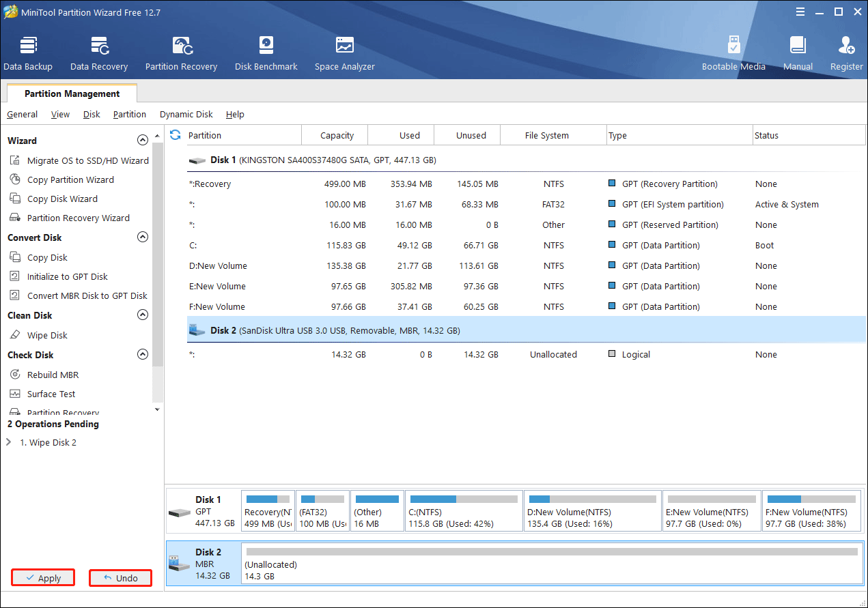The image size is (868, 608).
Task: Sort by the File System column header
Action: 553,135
